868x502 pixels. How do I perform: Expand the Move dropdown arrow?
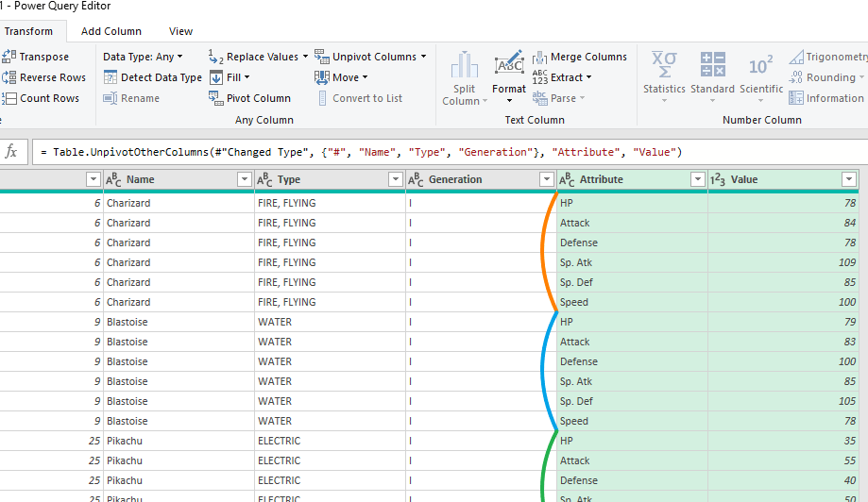[x=365, y=77]
